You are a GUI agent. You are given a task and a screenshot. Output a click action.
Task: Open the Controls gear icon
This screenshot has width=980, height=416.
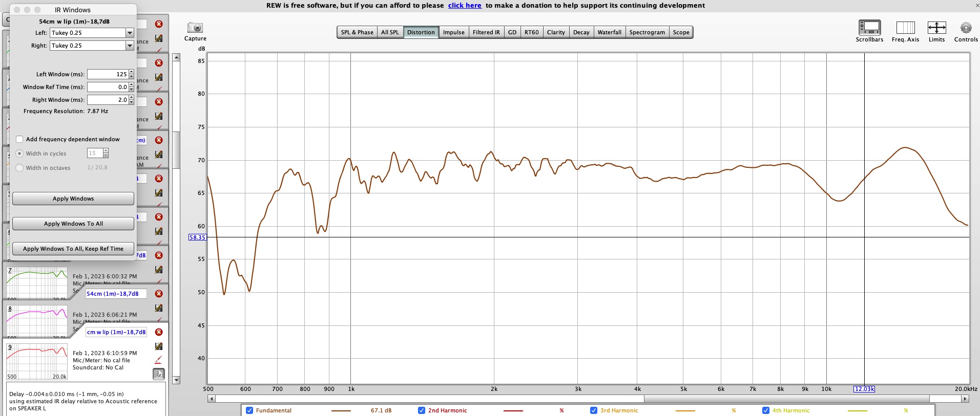966,28
